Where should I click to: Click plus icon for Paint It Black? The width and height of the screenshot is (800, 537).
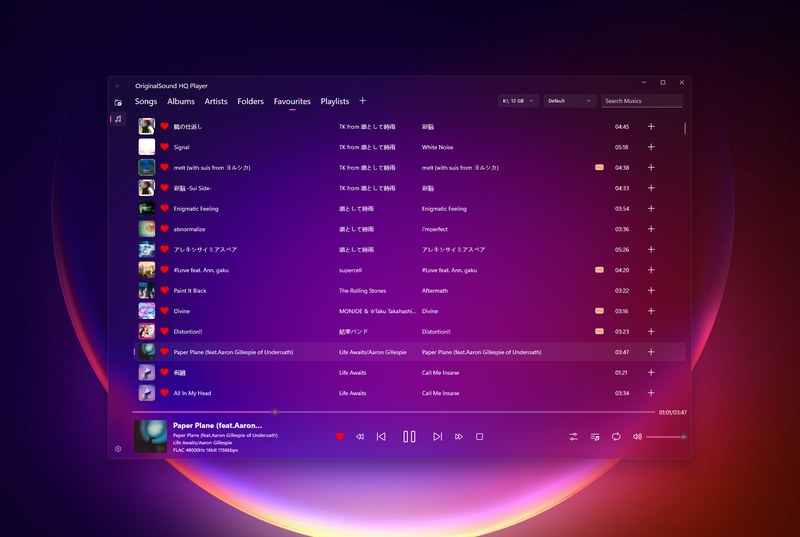tap(651, 290)
